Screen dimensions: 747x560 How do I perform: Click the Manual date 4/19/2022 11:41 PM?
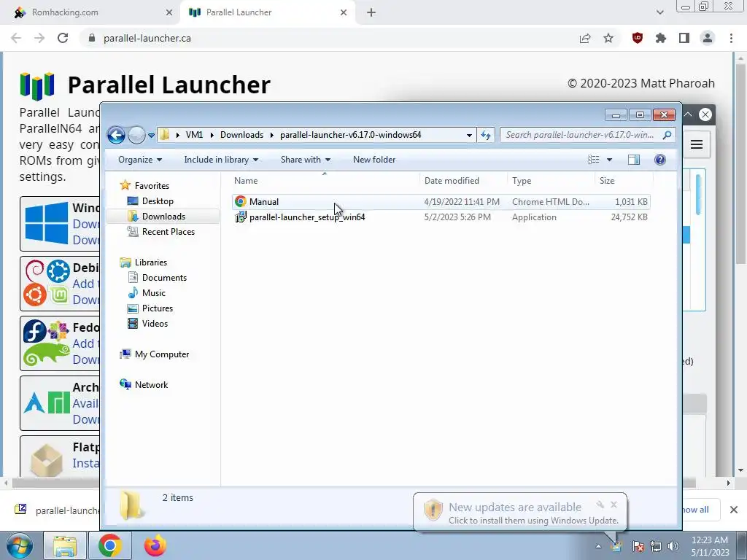[x=462, y=202]
